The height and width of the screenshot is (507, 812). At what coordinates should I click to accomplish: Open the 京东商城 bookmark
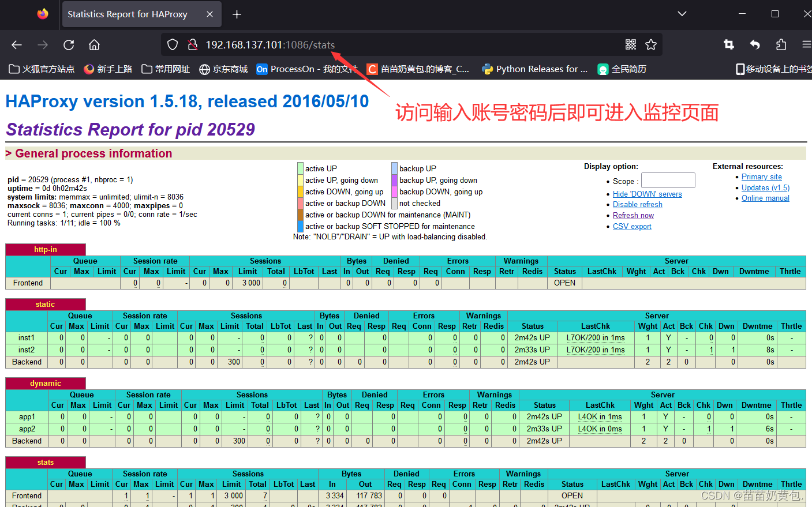223,69
